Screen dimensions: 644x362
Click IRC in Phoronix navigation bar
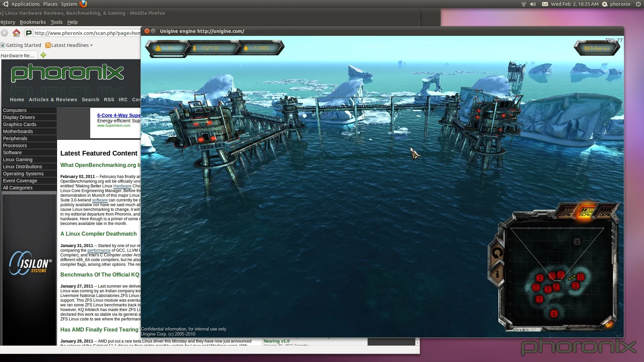coord(123,100)
